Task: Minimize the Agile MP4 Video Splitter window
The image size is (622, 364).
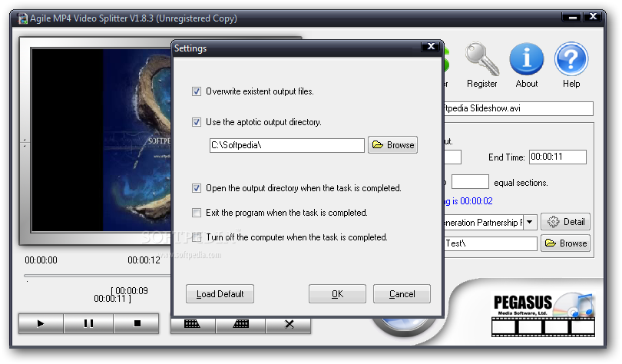Action: [572, 17]
